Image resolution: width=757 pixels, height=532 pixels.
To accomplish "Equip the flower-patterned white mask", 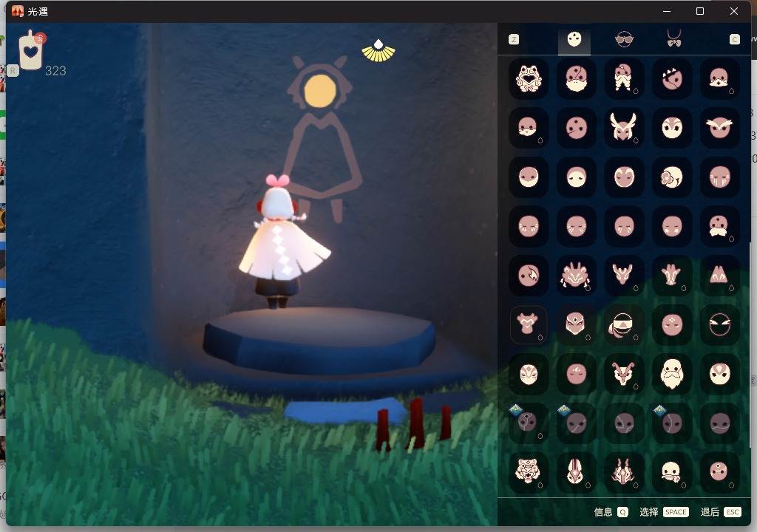I will [x=671, y=177].
